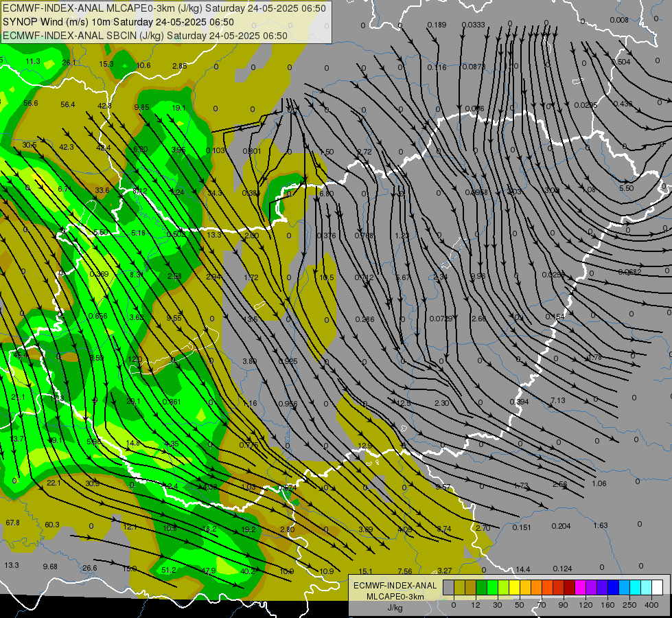Image resolution: width=672 pixels, height=618 pixels.
Task: Click the map value 60.3
Action: (52, 525)
